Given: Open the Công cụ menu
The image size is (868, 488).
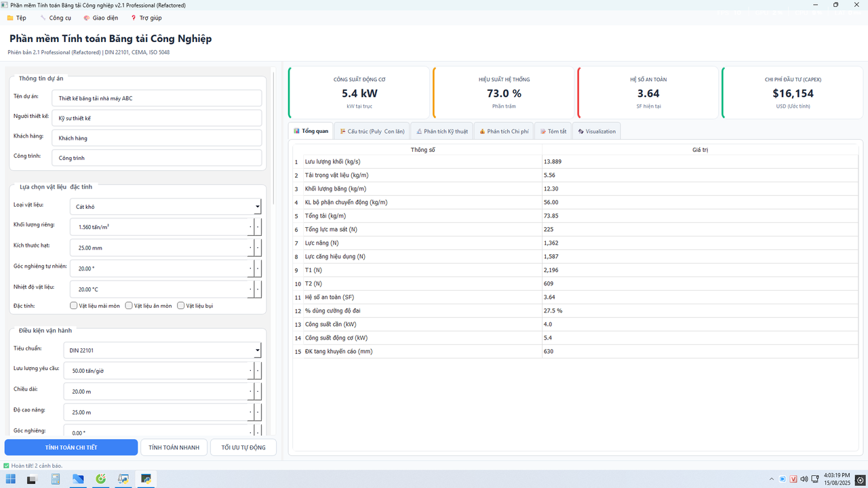Looking at the screenshot, I should click(x=56, y=18).
